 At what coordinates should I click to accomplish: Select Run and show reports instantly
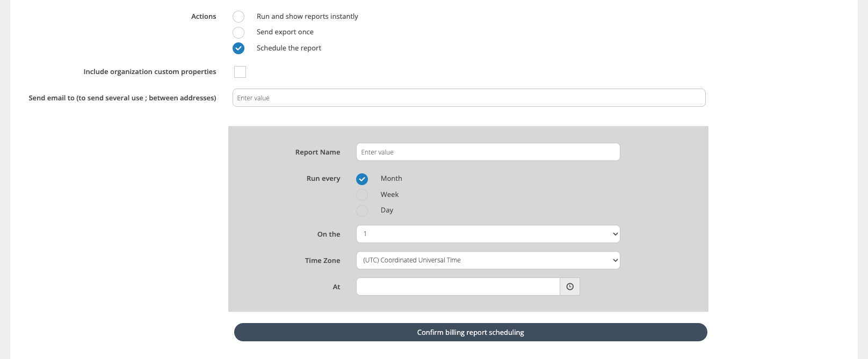coord(238,17)
